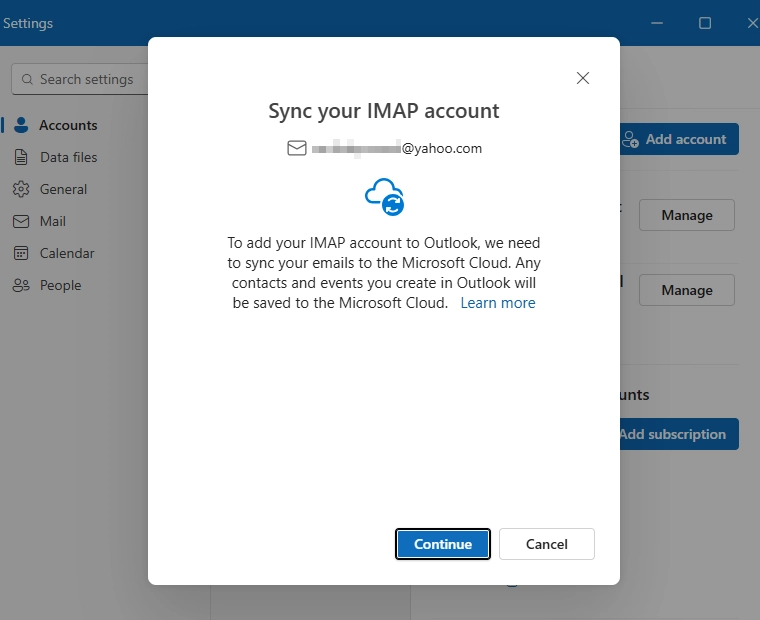Click the Mail envelope sidebar icon
The width and height of the screenshot is (760, 620).
click(x=21, y=222)
